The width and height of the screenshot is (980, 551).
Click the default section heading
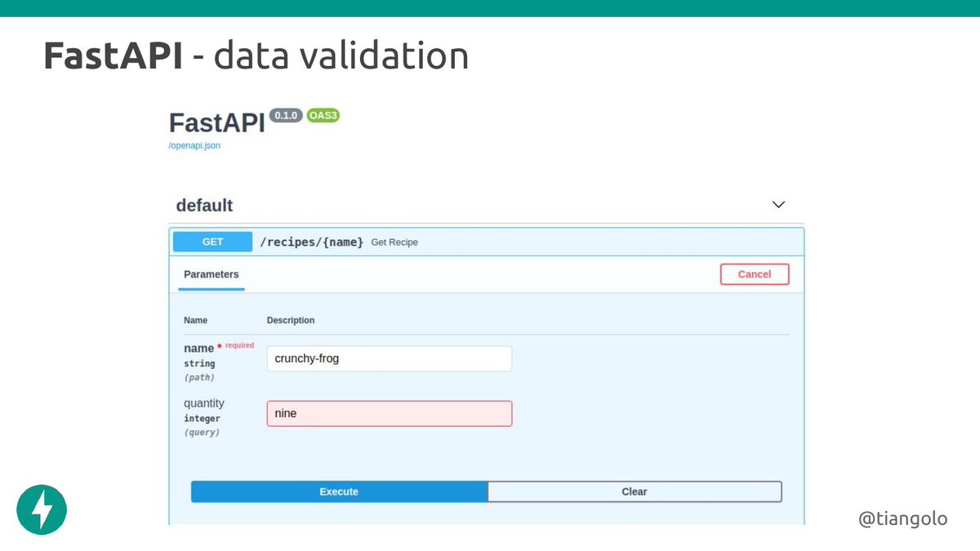204,206
